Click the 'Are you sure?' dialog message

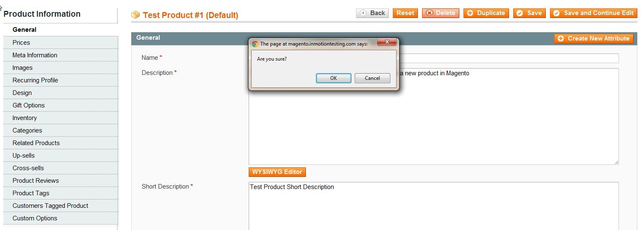tap(272, 59)
